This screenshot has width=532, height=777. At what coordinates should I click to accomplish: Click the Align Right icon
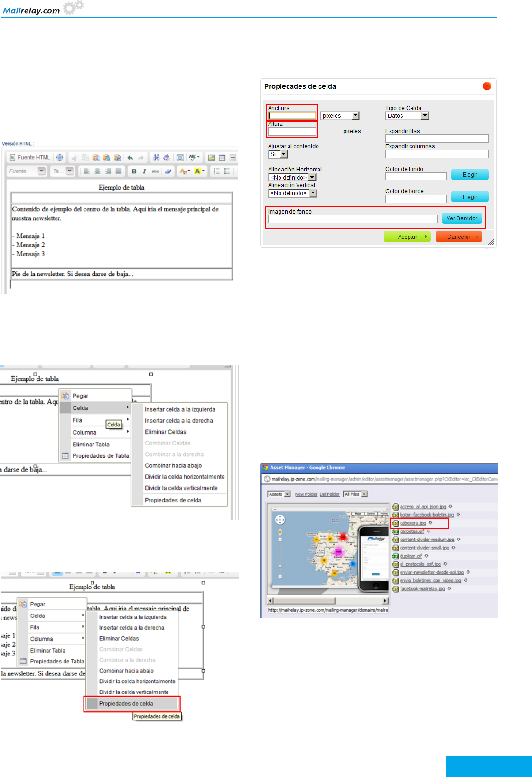108,171
